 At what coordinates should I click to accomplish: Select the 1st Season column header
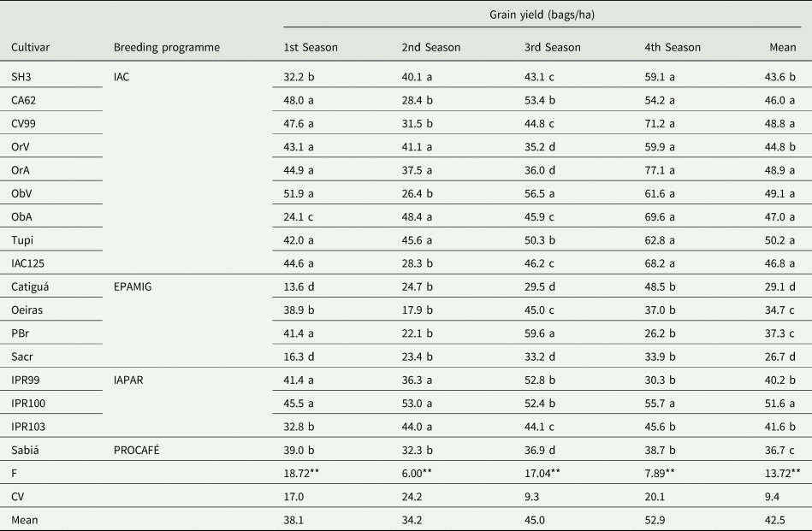pos(311,48)
